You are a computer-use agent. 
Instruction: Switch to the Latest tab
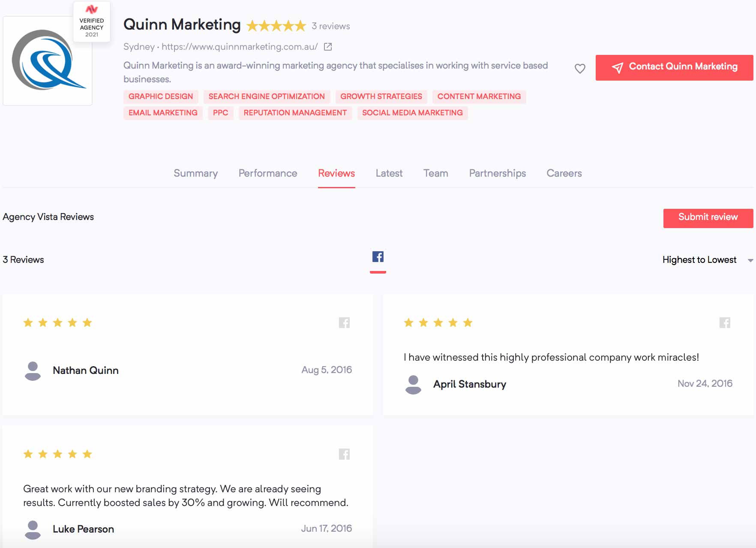click(389, 173)
